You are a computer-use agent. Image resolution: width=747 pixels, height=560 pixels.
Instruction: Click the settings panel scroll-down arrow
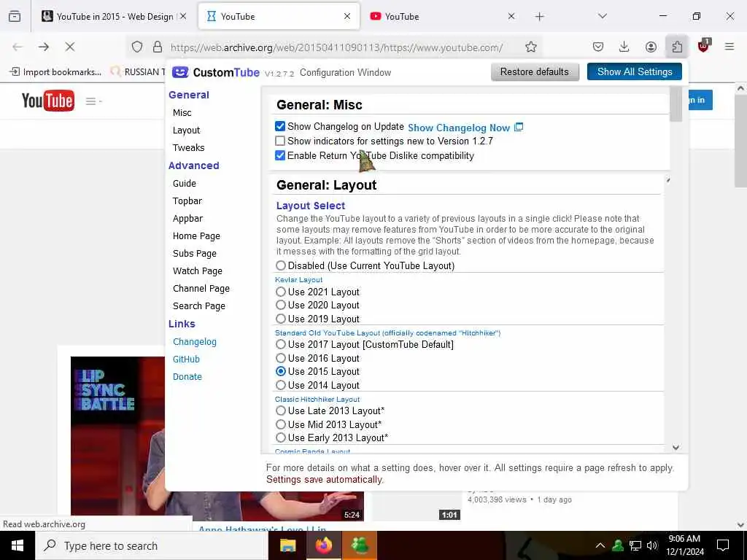point(676,448)
